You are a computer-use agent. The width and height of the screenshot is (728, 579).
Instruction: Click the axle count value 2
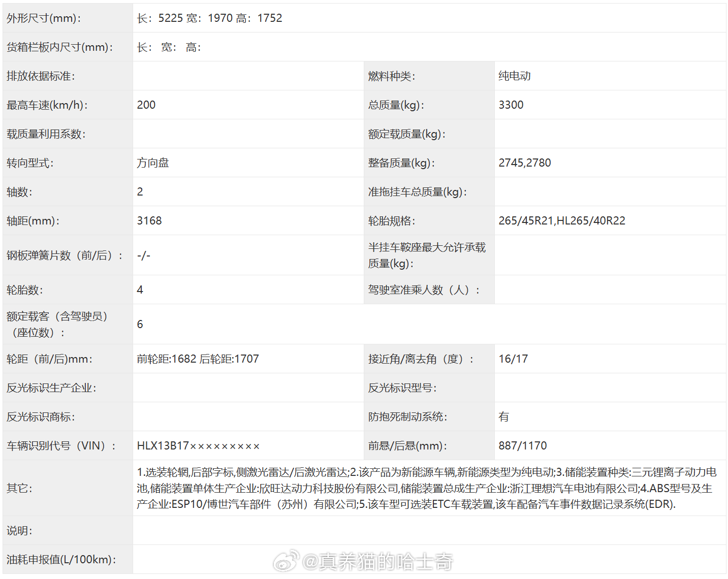tap(140, 192)
